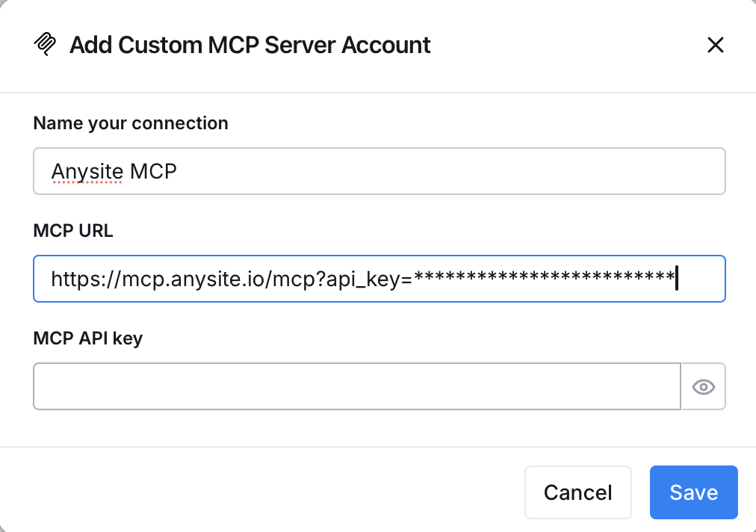The width and height of the screenshot is (756, 532).
Task: Select the paperclip-style icon near dialog title
Action: (45, 45)
